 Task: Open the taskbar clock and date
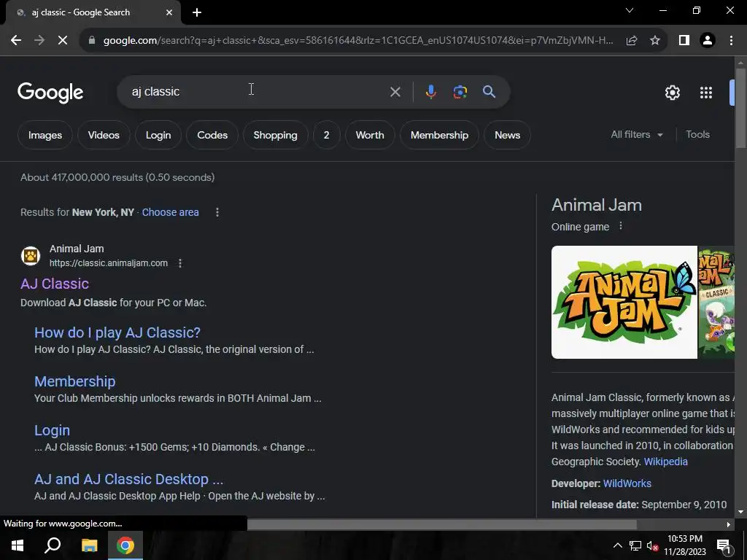coord(684,545)
